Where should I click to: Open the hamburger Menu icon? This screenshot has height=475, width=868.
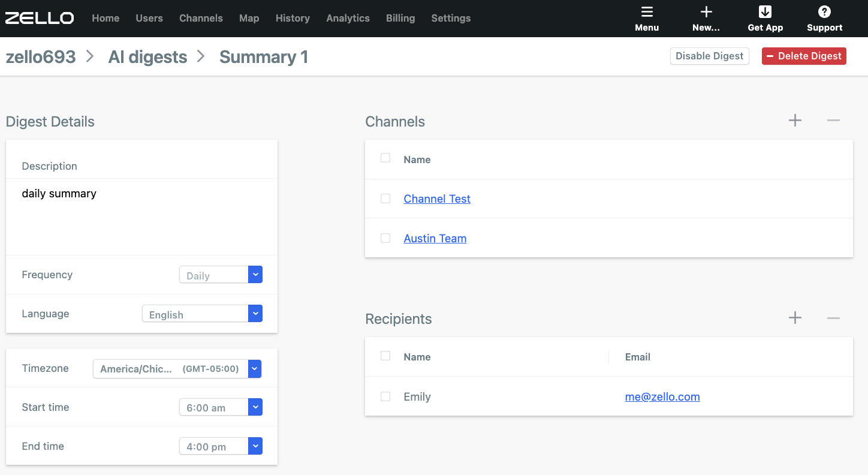tap(647, 12)
